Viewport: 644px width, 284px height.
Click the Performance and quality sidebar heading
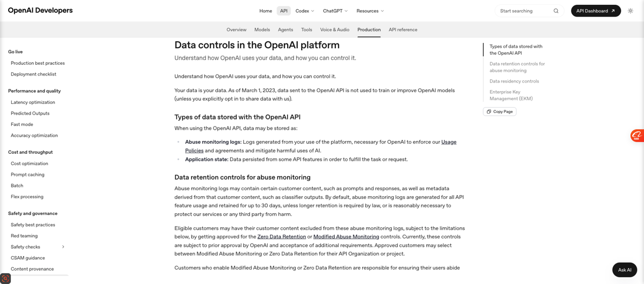(34, 91)
